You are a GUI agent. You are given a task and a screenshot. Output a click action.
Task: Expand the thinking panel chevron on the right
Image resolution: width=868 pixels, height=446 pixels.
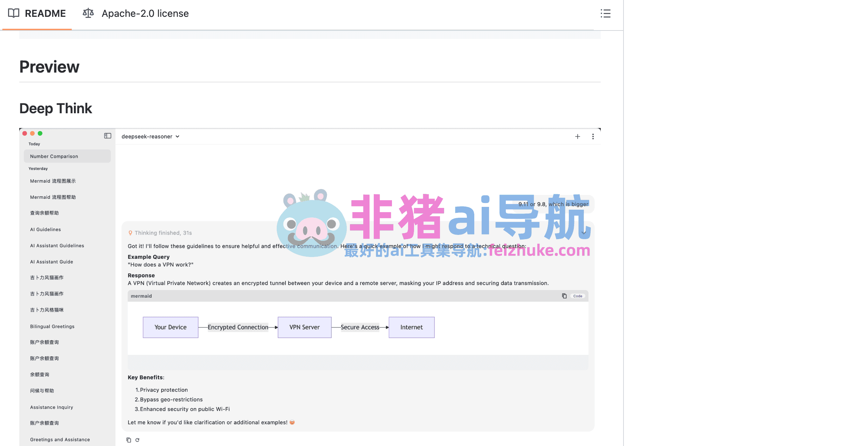583,232
